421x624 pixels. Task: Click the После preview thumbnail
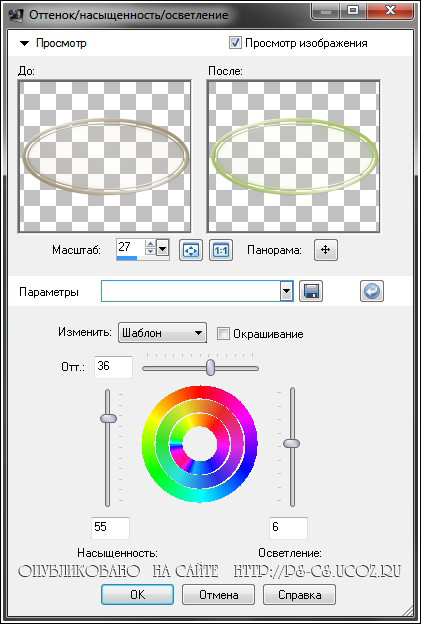[293, 156]
